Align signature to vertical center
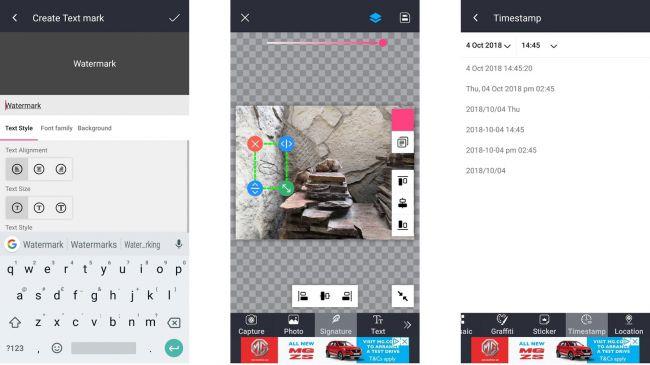This screenshot has width=650, height=365. [403, 203]
